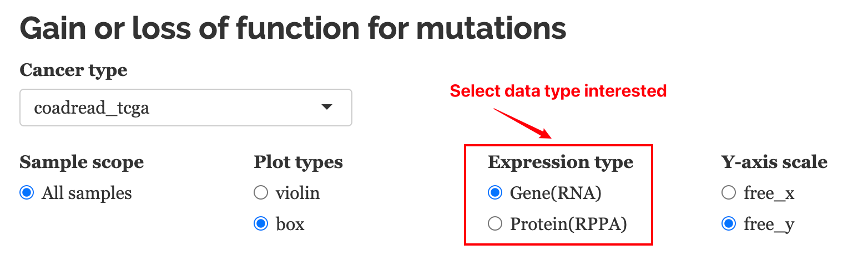This screenshot has width=868, height=255.
Task: Click the dropdown caret arrow icon
Action: pyautogui.click(x=327, y=107)
